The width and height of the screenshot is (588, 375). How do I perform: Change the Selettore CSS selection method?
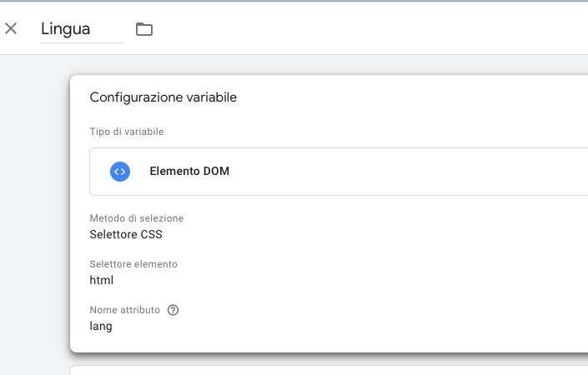coord(126,234)
